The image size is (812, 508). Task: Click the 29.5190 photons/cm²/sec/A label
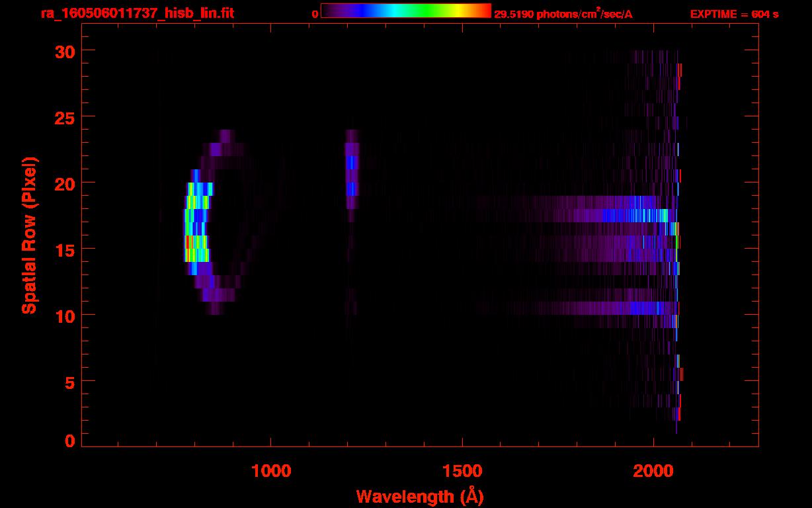(x=563, y=14)
